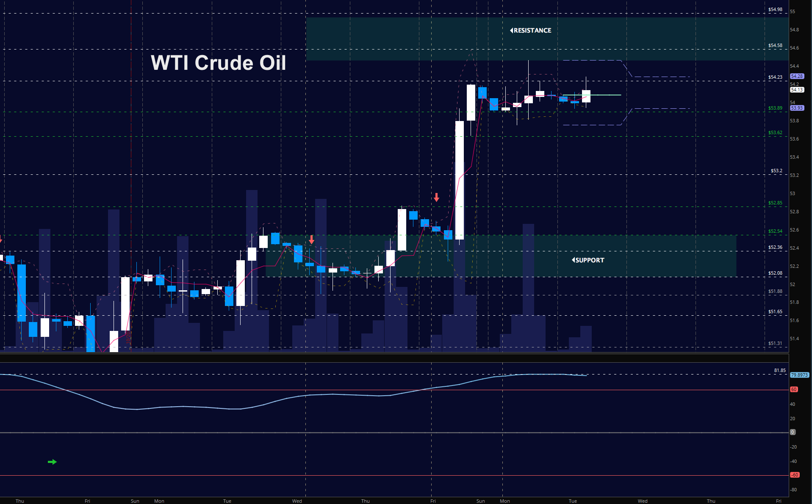Click the red -60 oversold level badge

(x=795, y=475)
